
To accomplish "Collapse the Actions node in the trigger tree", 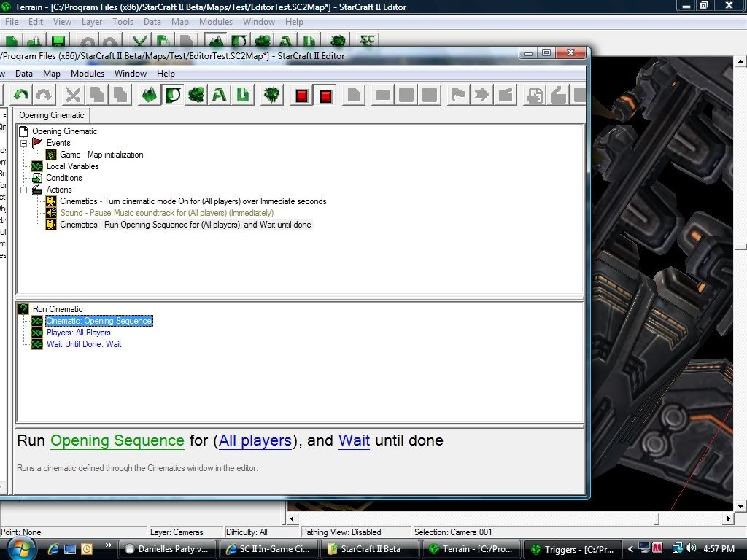I will click(x=23, y=190).
